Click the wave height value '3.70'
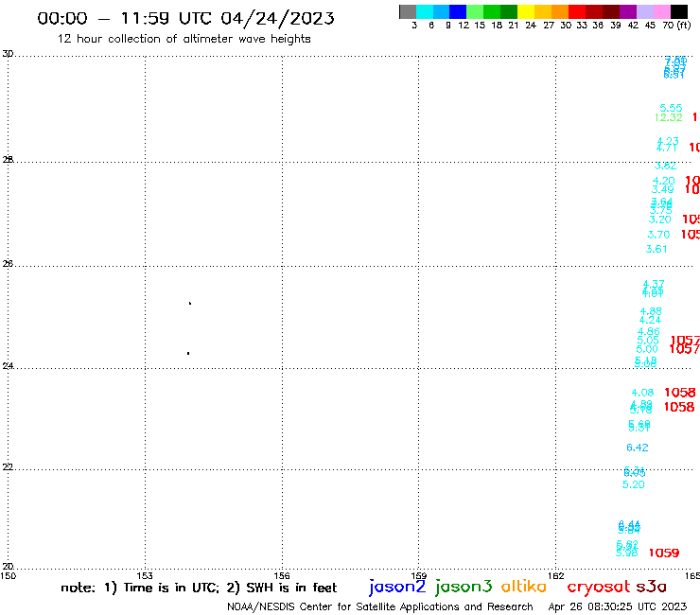This screenshot has height=615, width=700. click(x=658, y=235)
